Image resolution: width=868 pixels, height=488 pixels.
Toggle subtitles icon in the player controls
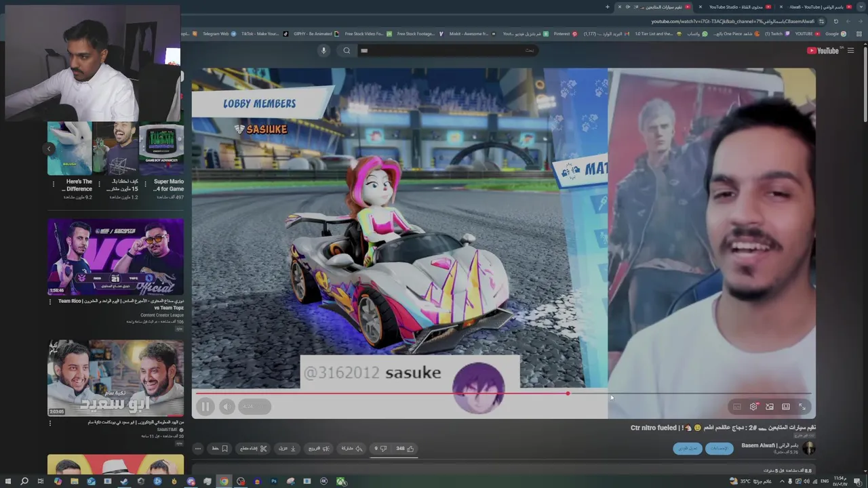[737, 407]
